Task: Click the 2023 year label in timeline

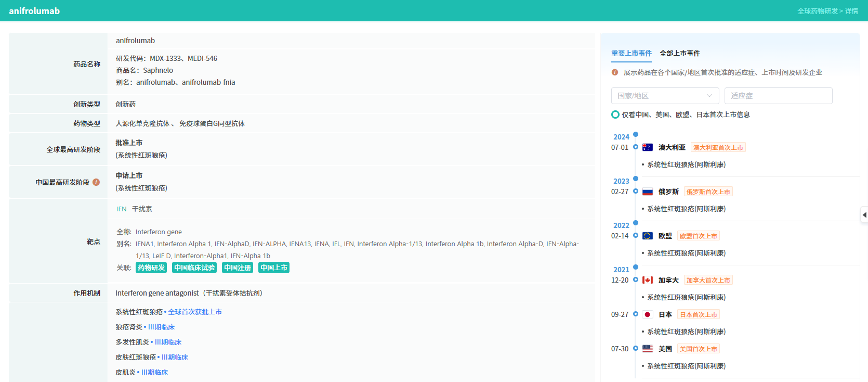Action: [x=621, y=181]
